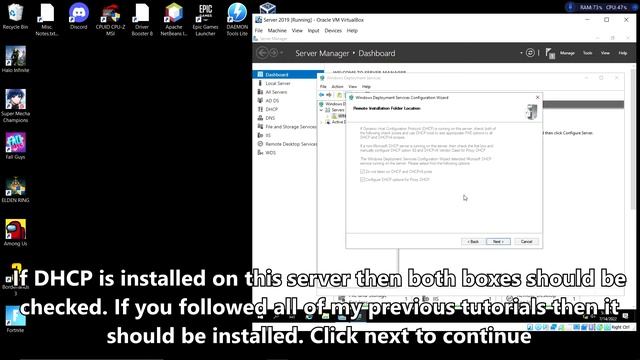Launch Halo Infinite desktop shortcut

[x=15, y=59]
